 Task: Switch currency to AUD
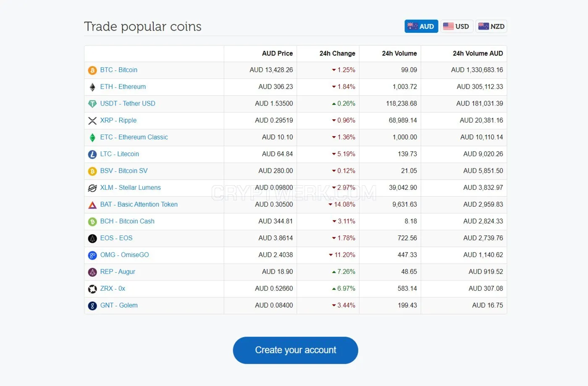421,26
